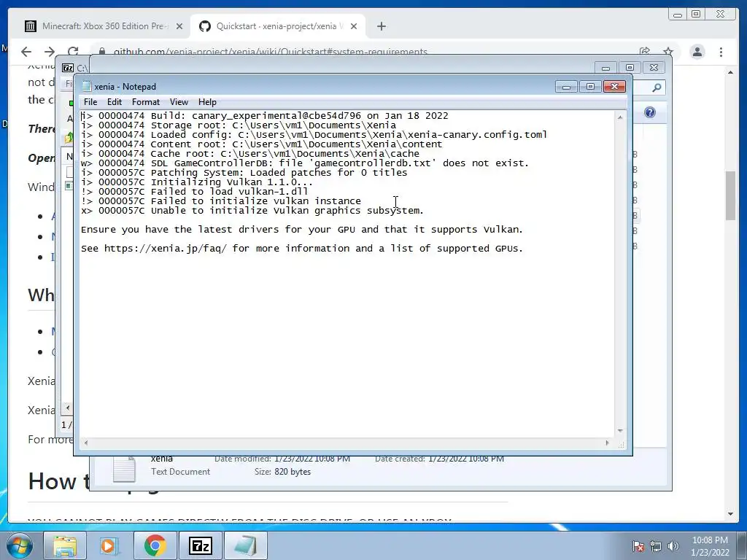Click the Chrome address bar URL
The width and height of the screenshot is (747, 560).
270,52
